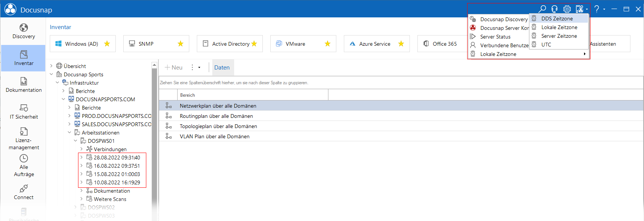
Task: Open the Lizenzmanagement sidebar section
Action: (23, 139)
